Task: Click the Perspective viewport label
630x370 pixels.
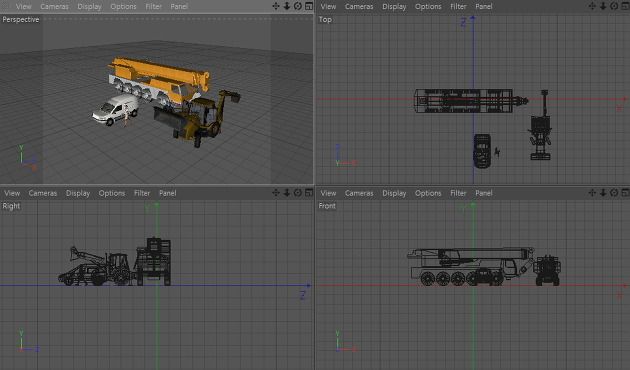Action: pyautogui.click(x=20, y=19)
